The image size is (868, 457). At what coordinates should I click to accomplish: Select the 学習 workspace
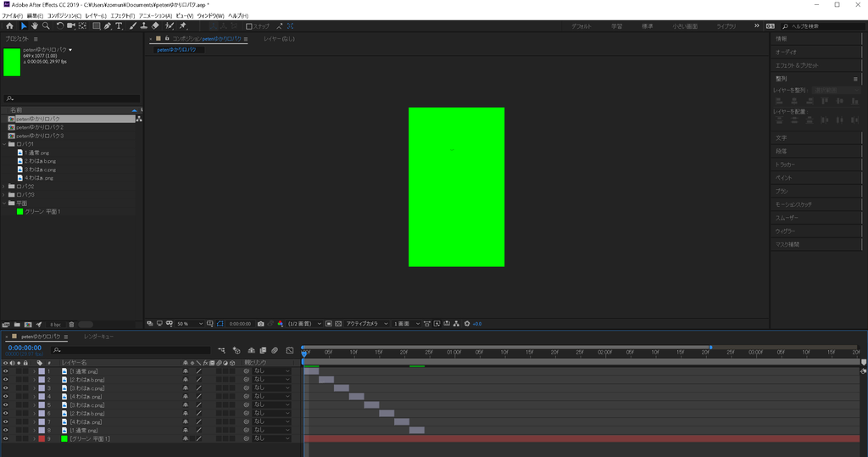[x=617, y=26]
